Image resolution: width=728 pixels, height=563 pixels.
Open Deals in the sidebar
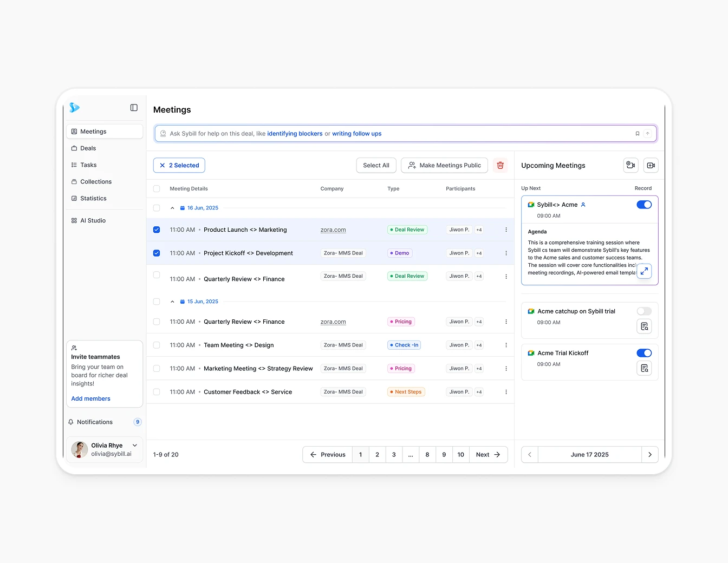88,148
